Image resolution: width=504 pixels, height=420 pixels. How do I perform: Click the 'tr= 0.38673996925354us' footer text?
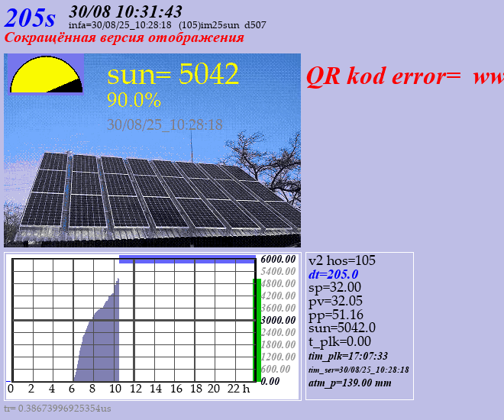coord(57,409)
